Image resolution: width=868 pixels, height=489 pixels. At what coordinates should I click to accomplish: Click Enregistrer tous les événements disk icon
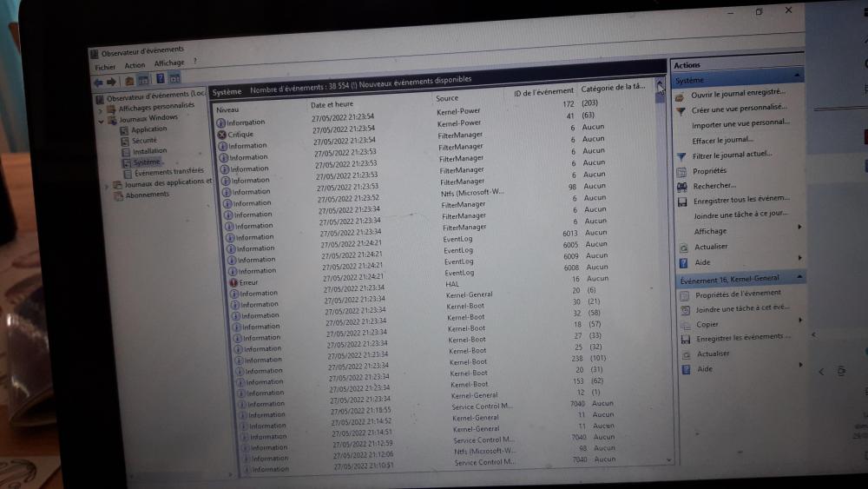pos(682,202)
